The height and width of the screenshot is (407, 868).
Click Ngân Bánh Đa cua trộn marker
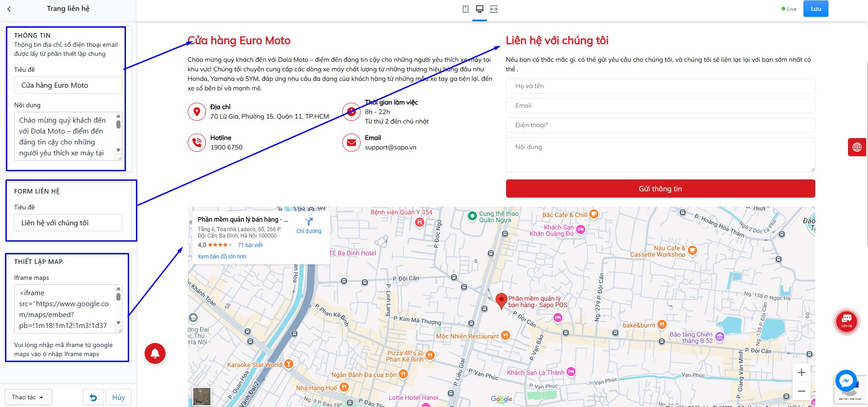[403, 374]
